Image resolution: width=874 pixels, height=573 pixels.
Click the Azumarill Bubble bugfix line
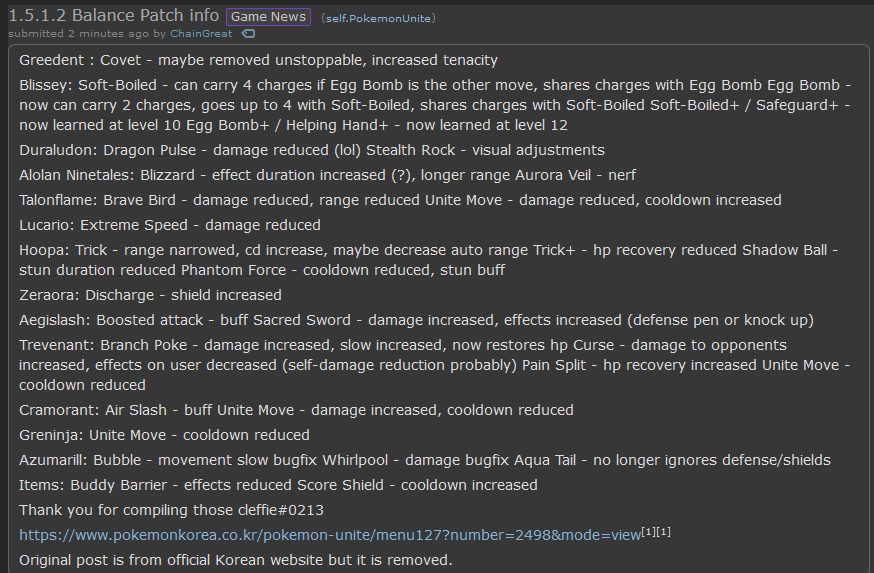[425, 460]
